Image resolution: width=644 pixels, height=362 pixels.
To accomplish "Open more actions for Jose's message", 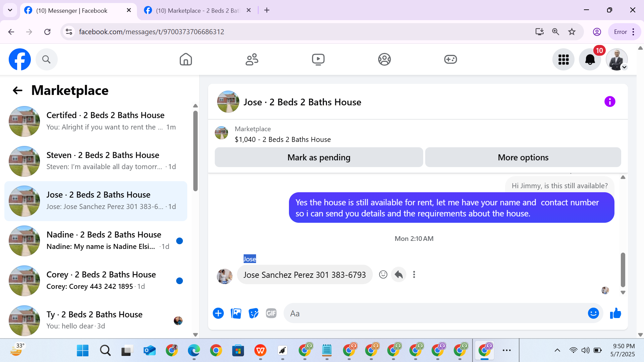I will [414, 274].
